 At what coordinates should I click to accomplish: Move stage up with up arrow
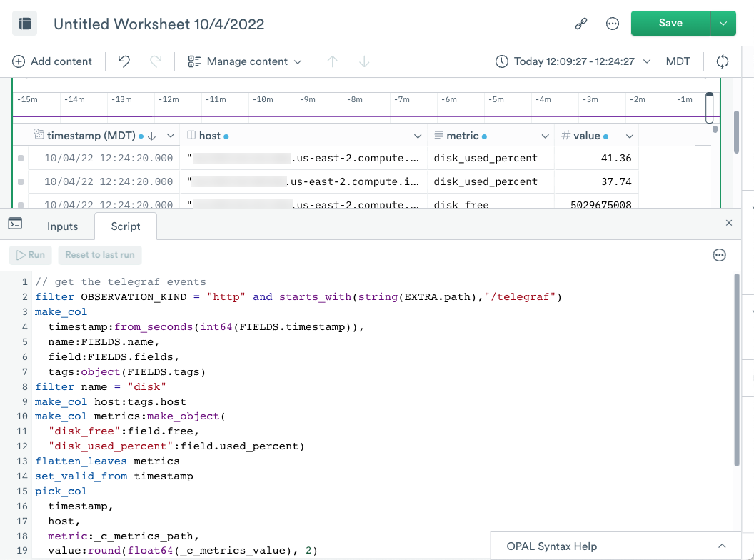(x=332, y=61)
